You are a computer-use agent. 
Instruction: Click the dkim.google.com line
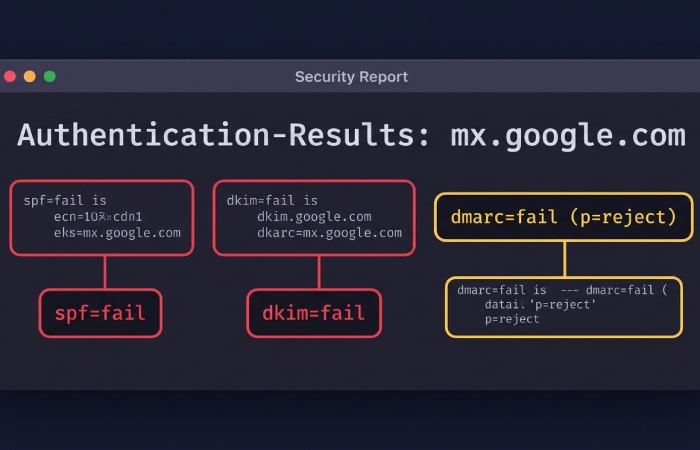tap(314, 217)
